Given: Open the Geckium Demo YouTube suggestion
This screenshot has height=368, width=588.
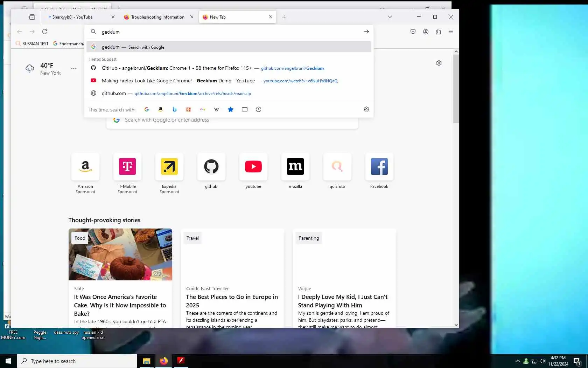Looking at the screenshot, I should pos(229,81).
